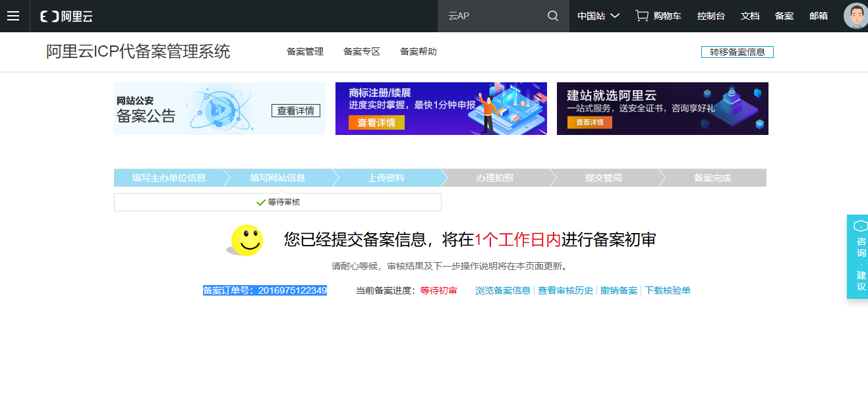Click the 浏览备案信息 link
Screen dimensions: 868x397
503,290
